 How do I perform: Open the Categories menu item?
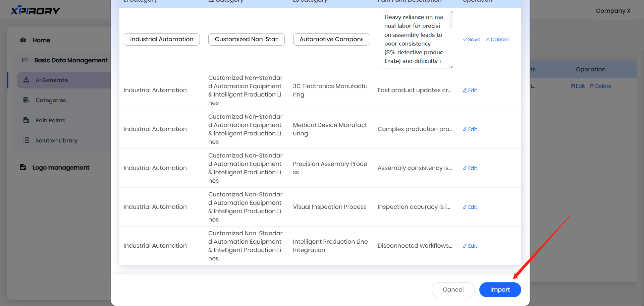(51, 100)
